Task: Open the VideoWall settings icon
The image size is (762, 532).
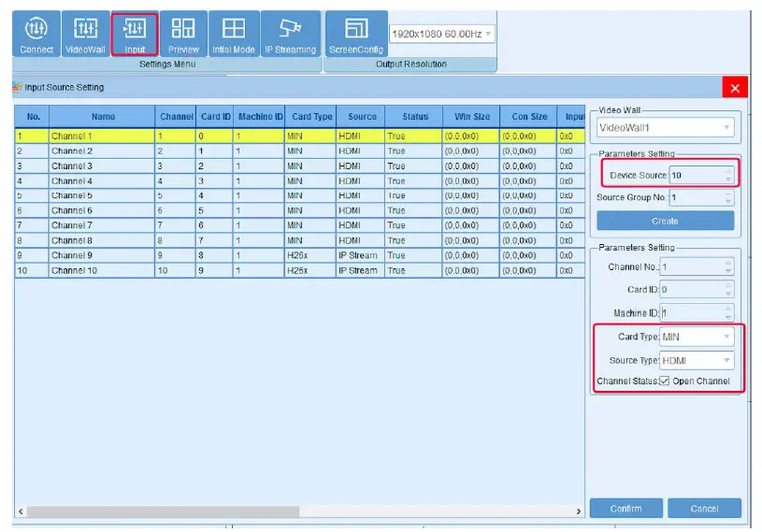Action: coord(85,35)
